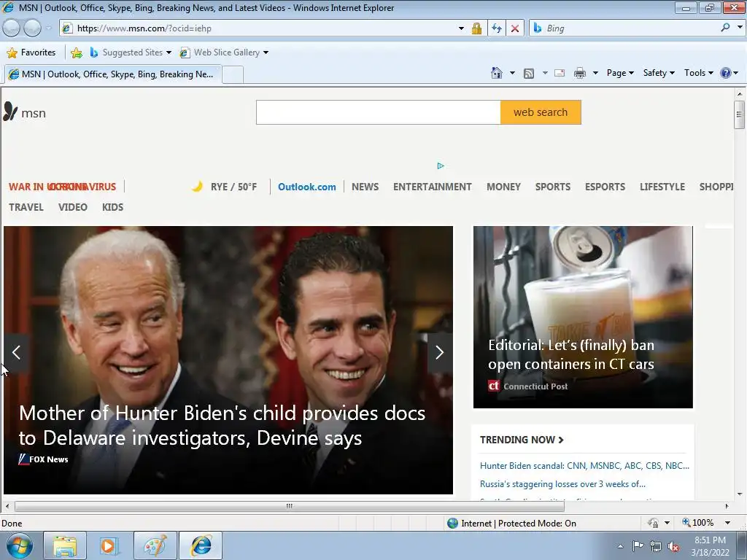The width and height of the screenshot is (747, 560).
Task: Click the taskbar clock showing 8:51 PM
Action: [710, 546]
